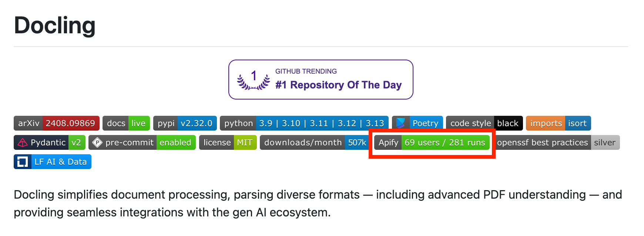The image size is (644, 236).
Task: Open the openssf best practices silver badge
Action: (x=558, y=143)
